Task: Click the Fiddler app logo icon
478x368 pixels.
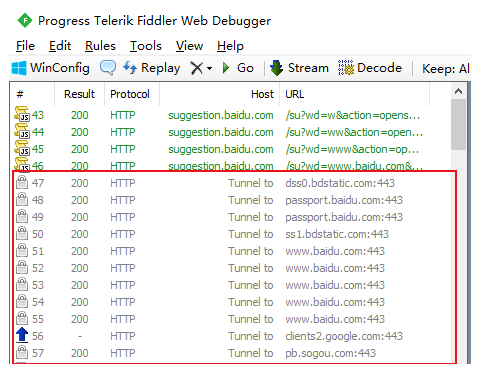Action: tap(25, 21)
